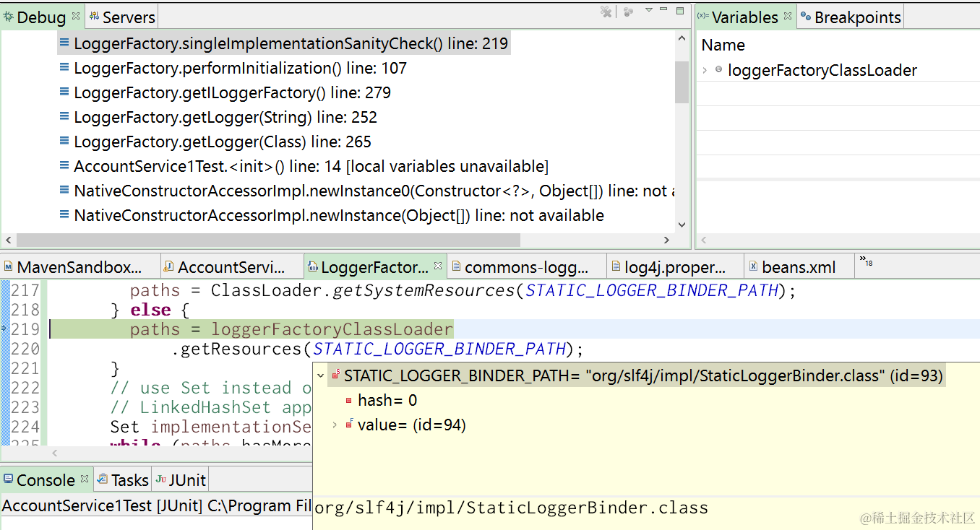Collapse STATIC_LOGGER_BINDER_PATH node in hover popup

(320, 375)
